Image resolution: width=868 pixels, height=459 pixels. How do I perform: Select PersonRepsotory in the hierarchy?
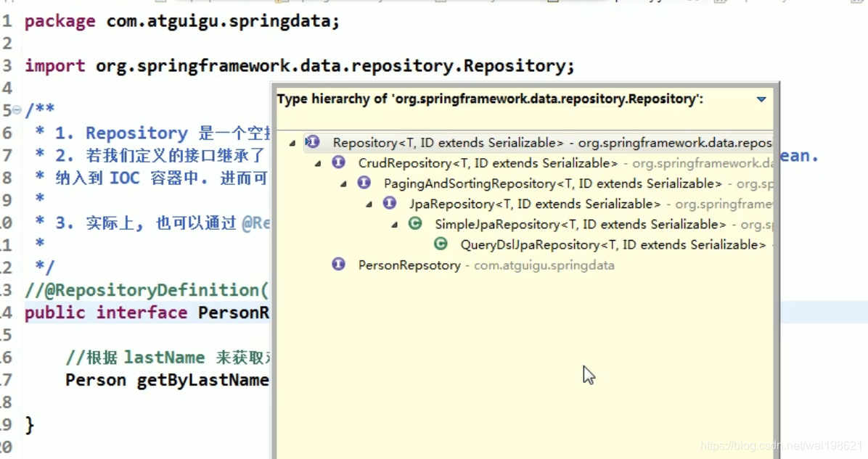[x=409, y=265]
